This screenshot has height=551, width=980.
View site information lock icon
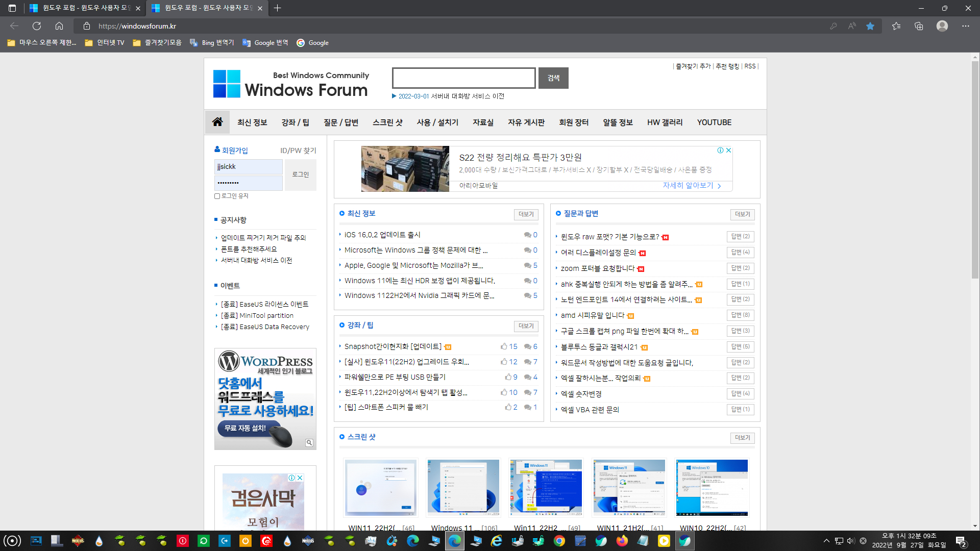(87, 26)
